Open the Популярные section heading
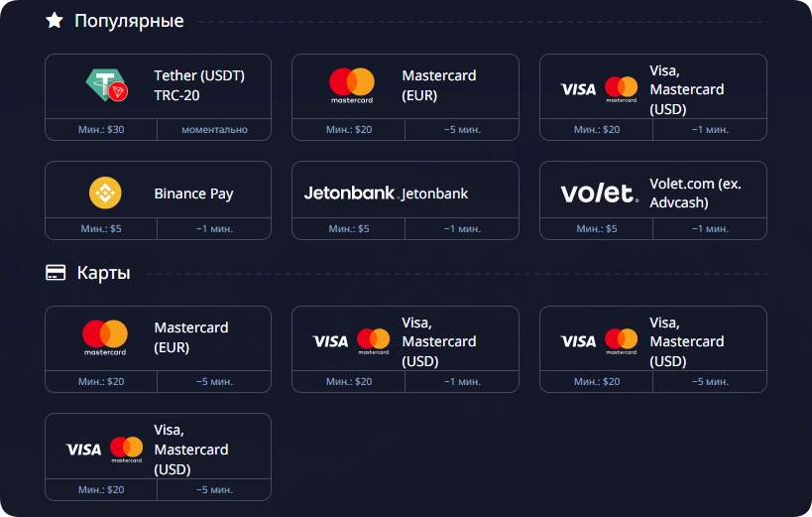The image size is (812, 517). pyautogui.click(x=129, y=21)
